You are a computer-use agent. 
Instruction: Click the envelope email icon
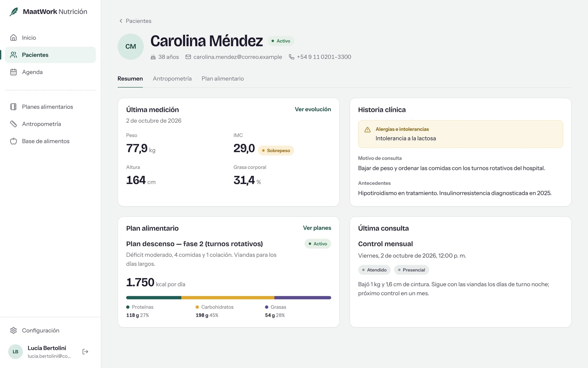pos(188,57)
